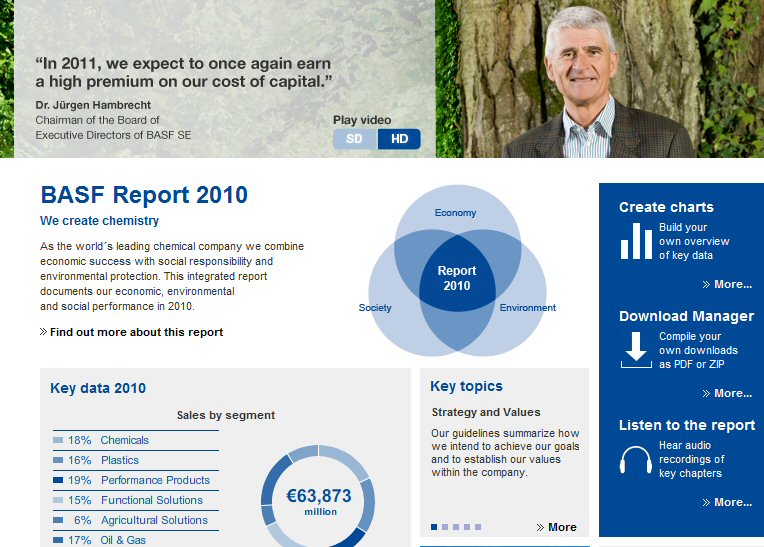Open More link under Listen to the report
Image resolution: width=764 pixels, height=547 pixels.
[x=732, y=502]
